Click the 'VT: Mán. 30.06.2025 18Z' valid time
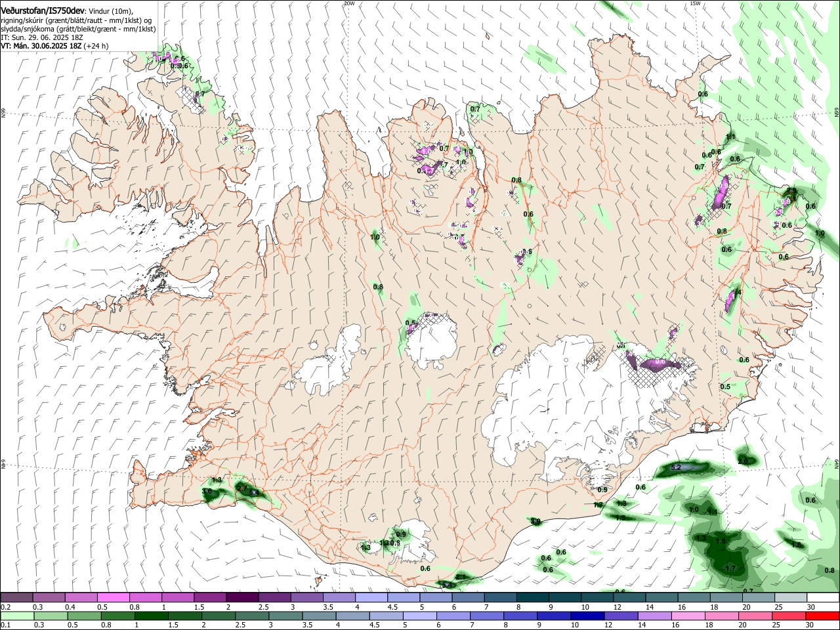 (x=41, y=46)
